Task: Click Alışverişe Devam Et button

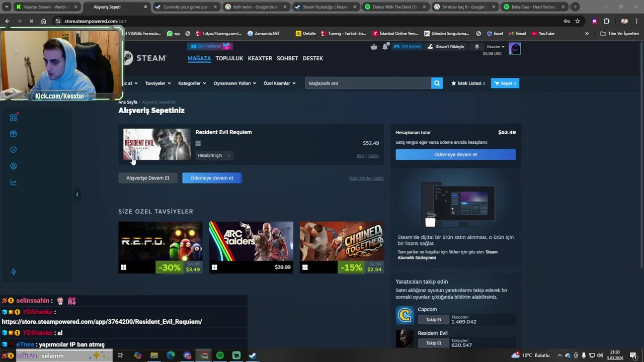Action: (148, 178)
